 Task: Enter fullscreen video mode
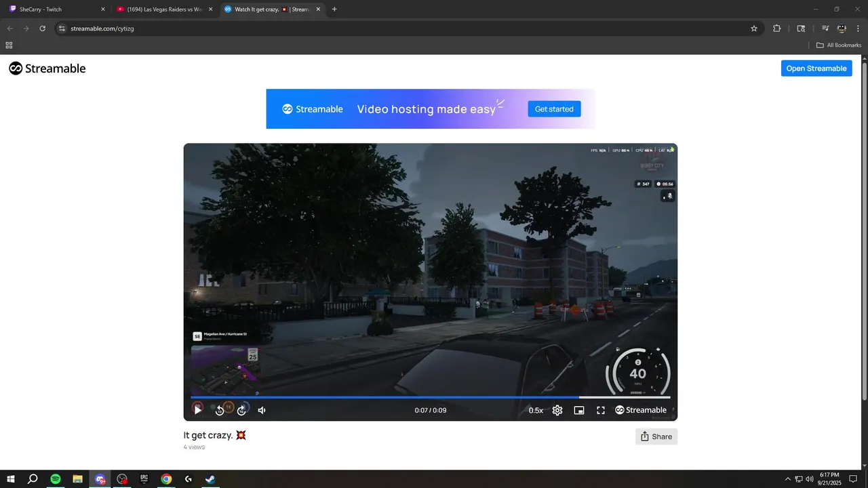pos(601,410)
